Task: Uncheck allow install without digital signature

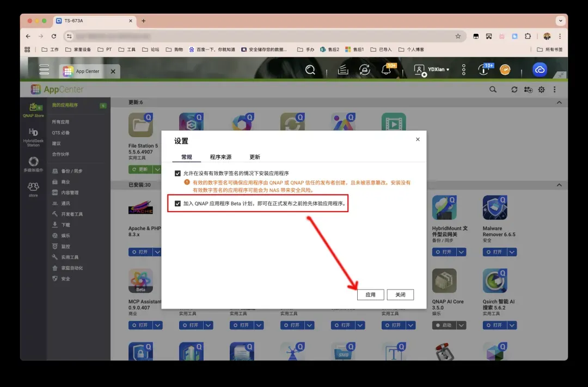Action: point(177,173)
